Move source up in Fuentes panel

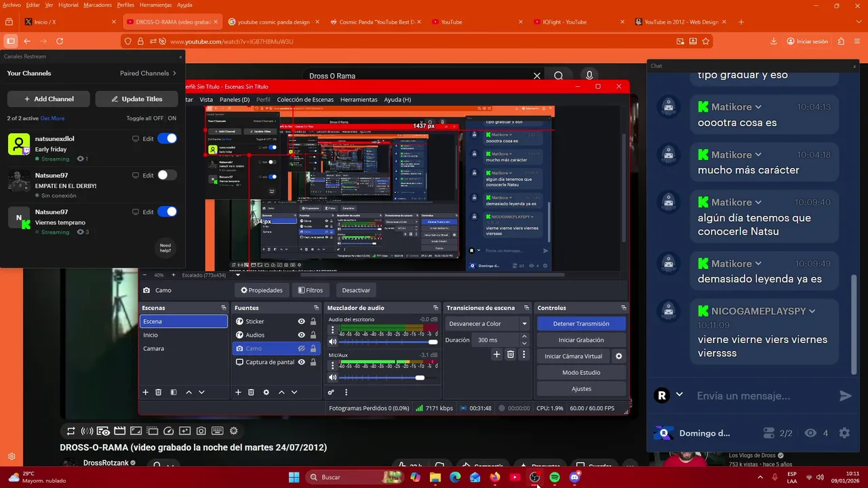281,392
